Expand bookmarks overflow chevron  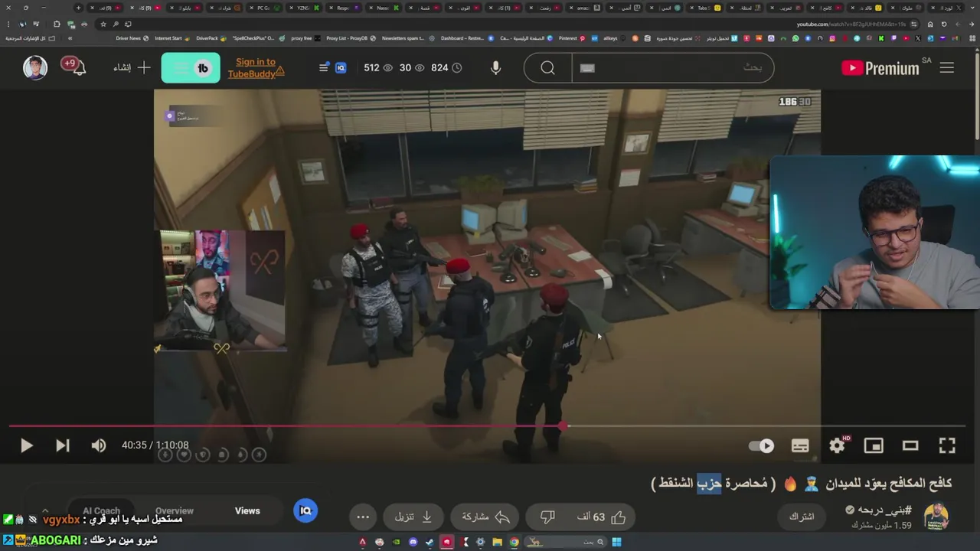pyautogui.click(x=70, y=37)
